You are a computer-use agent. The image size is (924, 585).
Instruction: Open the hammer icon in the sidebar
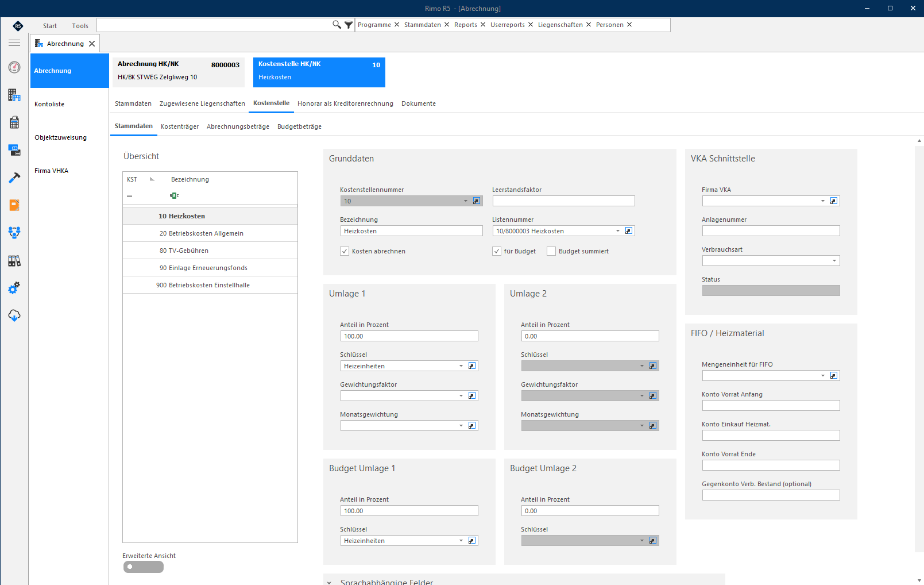14,178
